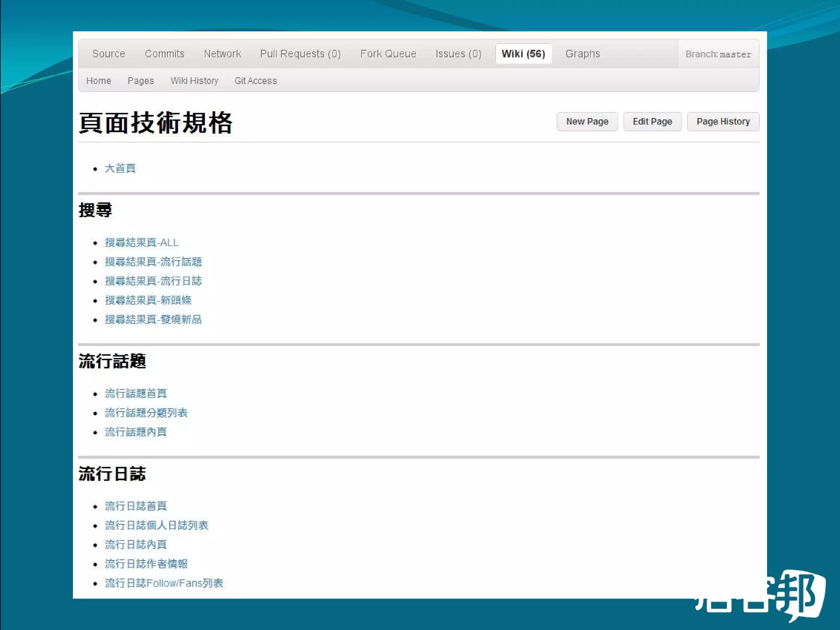Click the New Page button
Image resolution: width=840 pixels, height=630 pixels.
point(587,122)
